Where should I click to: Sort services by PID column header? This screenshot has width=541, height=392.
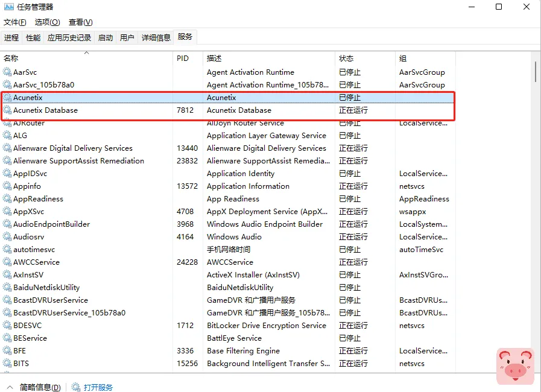pyautogui.click(x=188, y=58)
